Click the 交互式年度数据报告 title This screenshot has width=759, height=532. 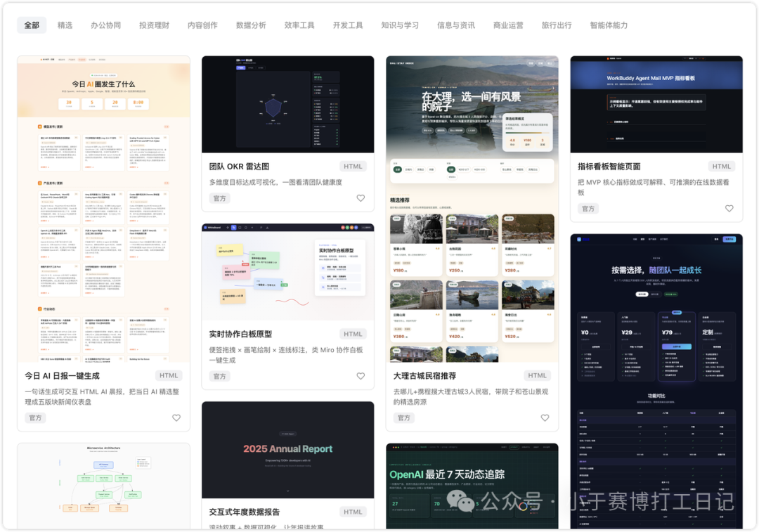pos(245,512)
